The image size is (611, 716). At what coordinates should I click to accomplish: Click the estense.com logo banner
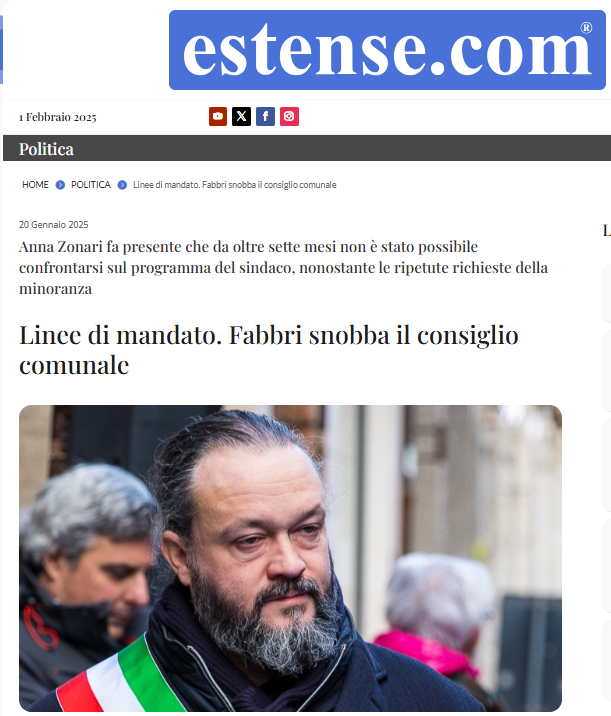pyautogui.click(x=387, y=50)
